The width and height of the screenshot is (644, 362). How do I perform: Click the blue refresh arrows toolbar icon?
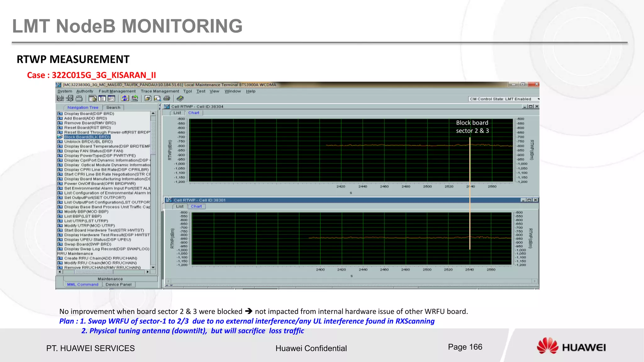pos(125,98)
